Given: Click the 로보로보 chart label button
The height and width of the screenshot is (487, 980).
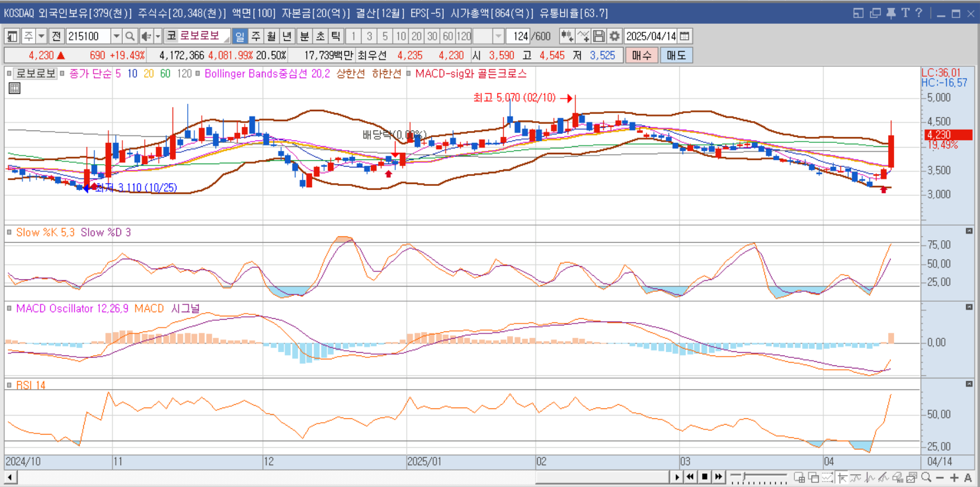Looking at the screenshot, I should click(36, 73).
